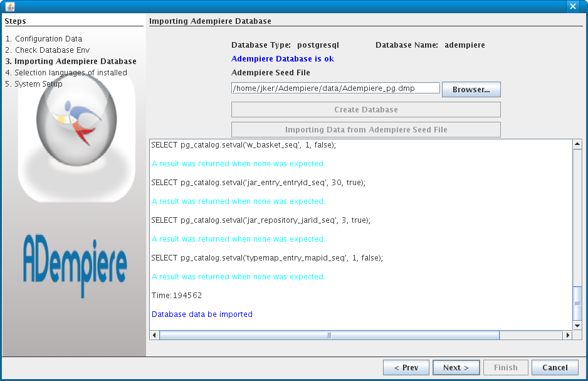This screenshot has width=588, height=381.
Task: Select step 4. Selection languages of installed
Action: pyautogui.click(x=66, y=72)
